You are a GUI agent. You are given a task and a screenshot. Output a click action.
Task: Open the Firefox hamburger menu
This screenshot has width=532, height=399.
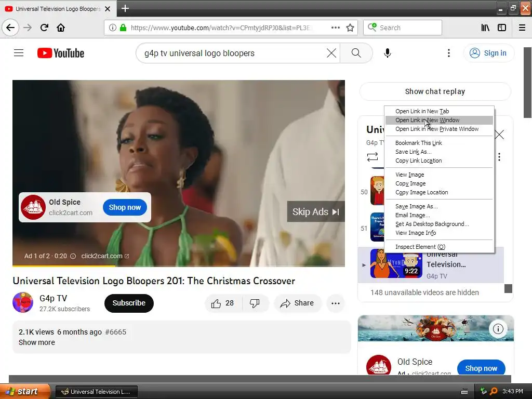point(522,28)
